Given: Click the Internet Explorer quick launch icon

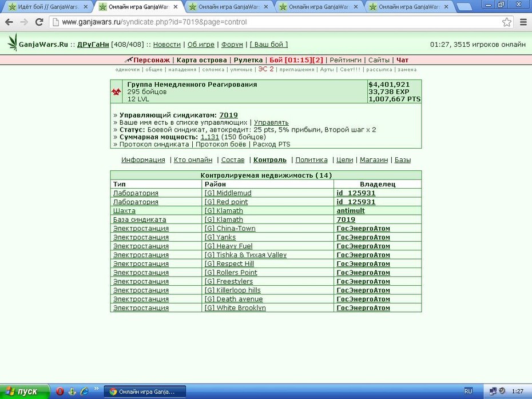Looking at the screenshot, I should point(85,391).
